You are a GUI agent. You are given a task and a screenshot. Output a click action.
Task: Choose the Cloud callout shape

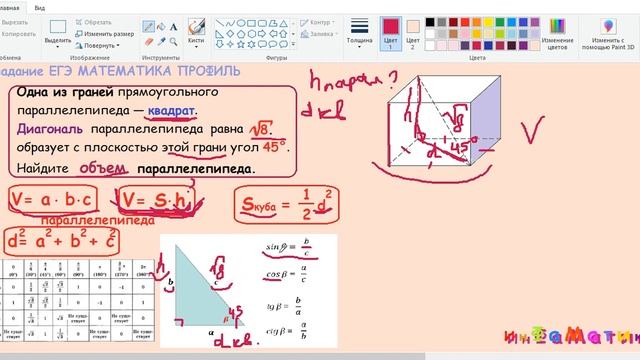(283, 44)
